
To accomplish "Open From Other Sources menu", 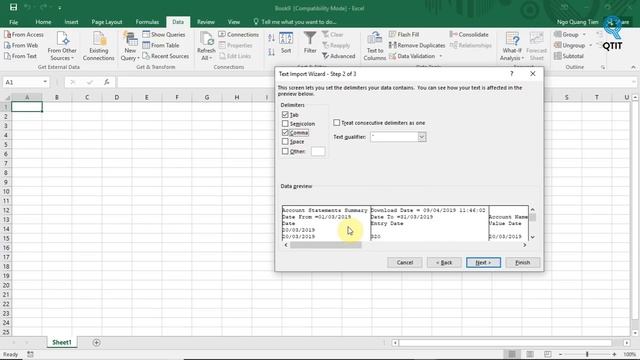I will click(62, 47).
